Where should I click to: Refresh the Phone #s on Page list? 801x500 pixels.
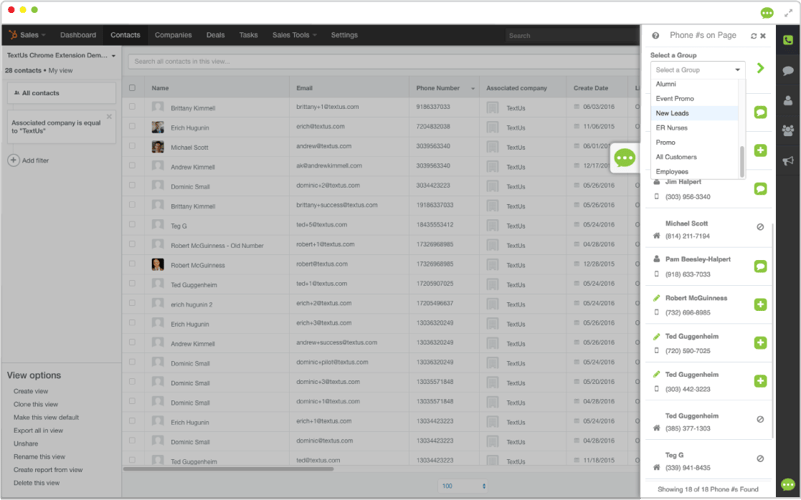pyautogui.click(x=753, y=36)
